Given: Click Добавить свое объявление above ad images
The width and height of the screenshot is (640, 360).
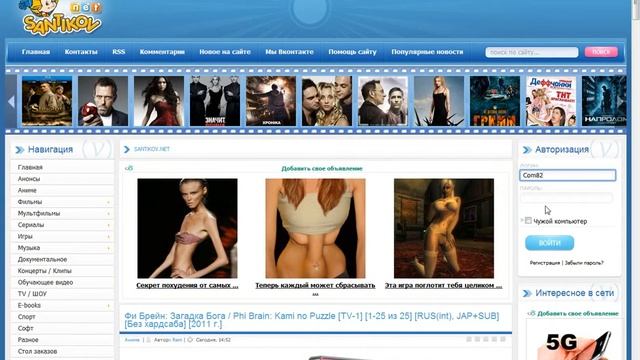Looking at the screenshot, I should pos(322,168).
